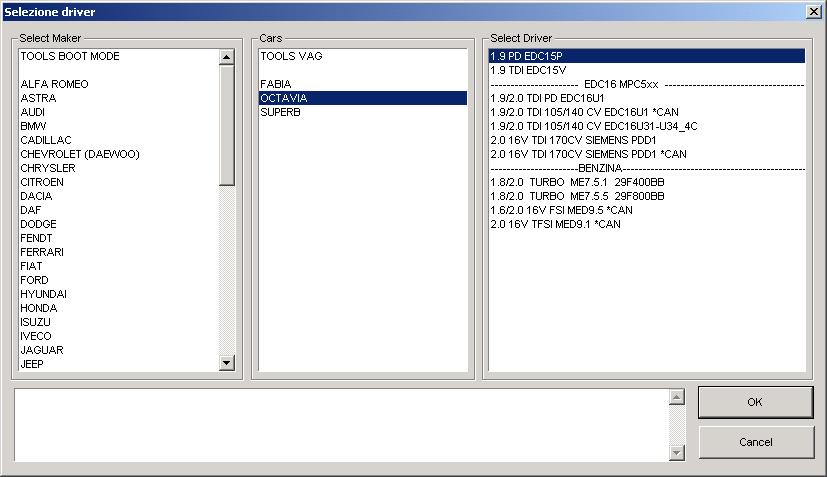827x477 pixels.
Task: Select ASTRA maker
Action: point(119,98)
